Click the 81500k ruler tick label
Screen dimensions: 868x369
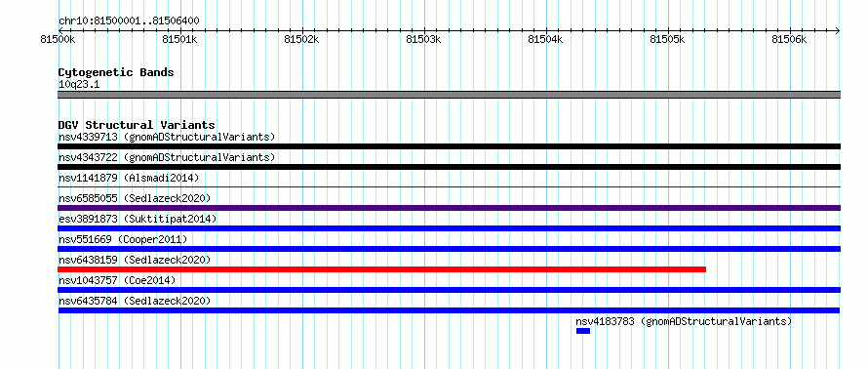(x=59, y=39)
